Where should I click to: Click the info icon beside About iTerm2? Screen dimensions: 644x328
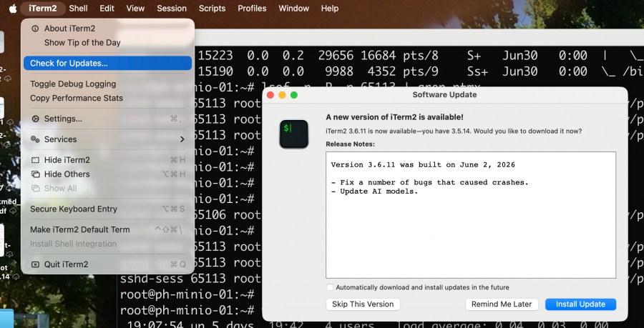pyautogui.click(x=35, y=29)
